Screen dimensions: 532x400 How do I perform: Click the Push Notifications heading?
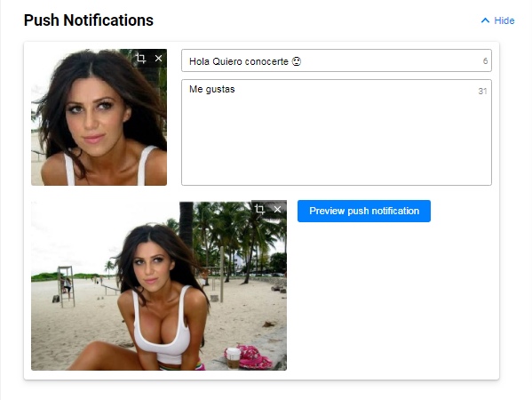point(89,20)
